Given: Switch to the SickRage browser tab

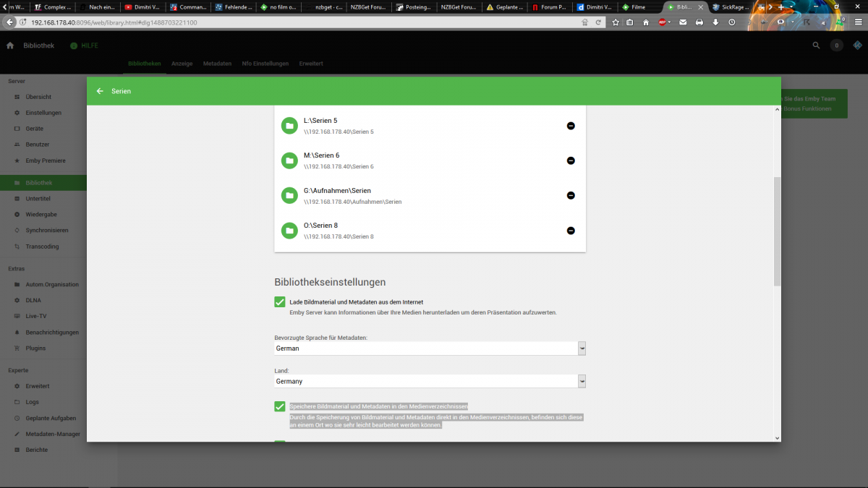Looking at the screenshot, I should [731, 7].
